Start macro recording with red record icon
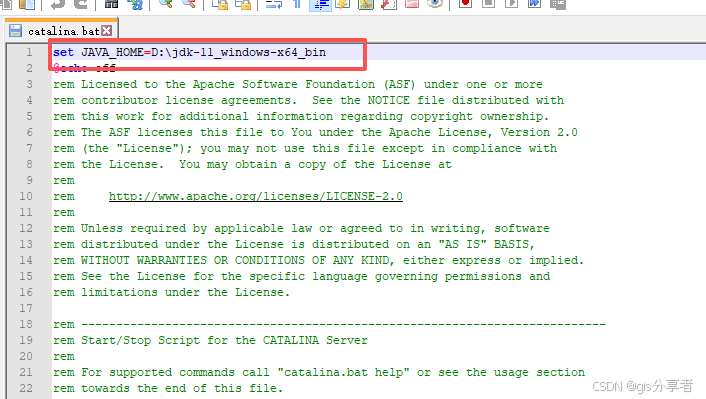This screenshot has height=399, width=706. [x=466, y=4]
